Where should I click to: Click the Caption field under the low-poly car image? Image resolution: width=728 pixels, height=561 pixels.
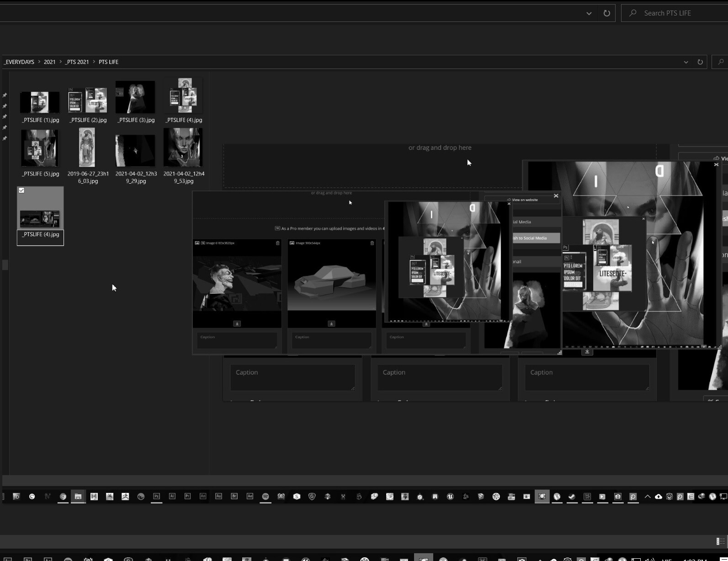tap(331, 341)
